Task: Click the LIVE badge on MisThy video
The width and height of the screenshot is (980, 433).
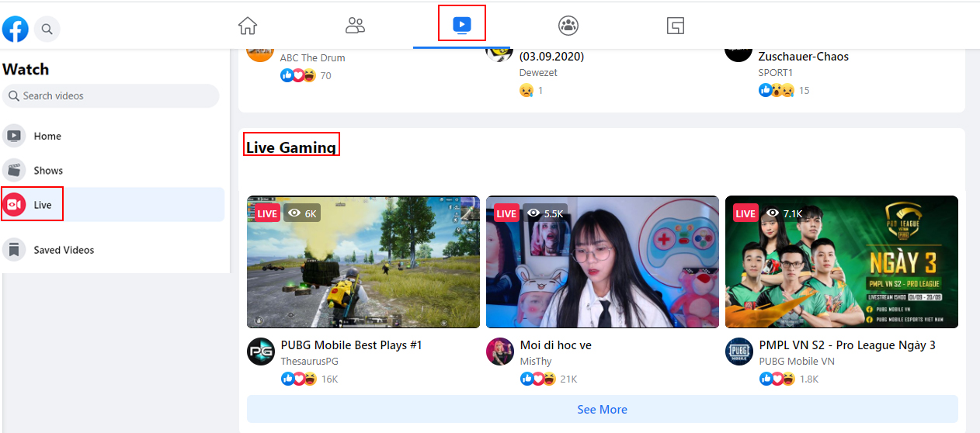Action: point(506,213)
